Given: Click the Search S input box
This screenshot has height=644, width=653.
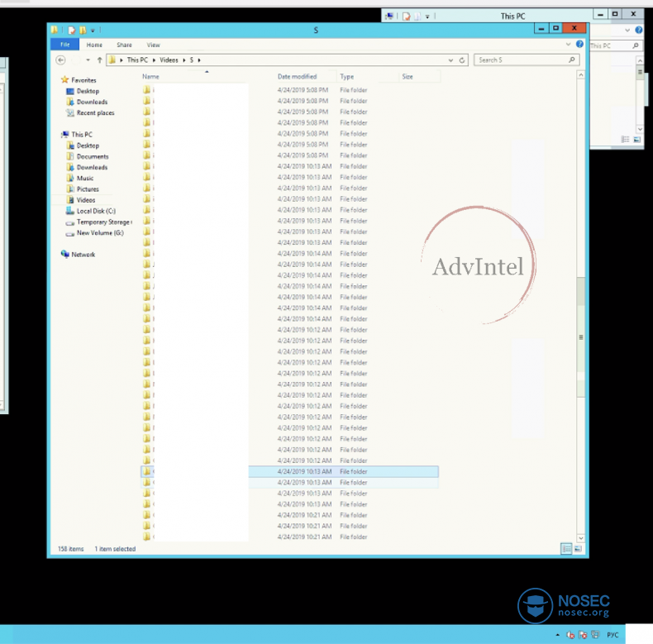Looking at the screenshot, I should click(521, 60).
